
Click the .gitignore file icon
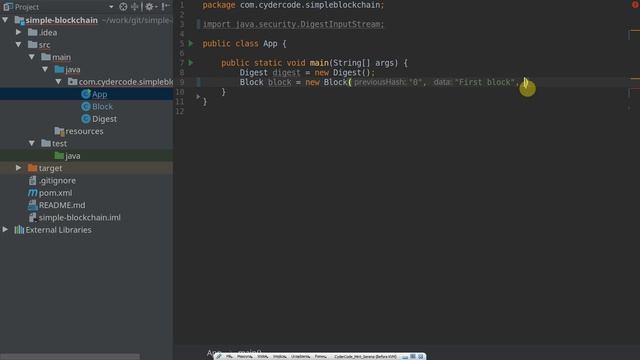click(x=32, y=180)
